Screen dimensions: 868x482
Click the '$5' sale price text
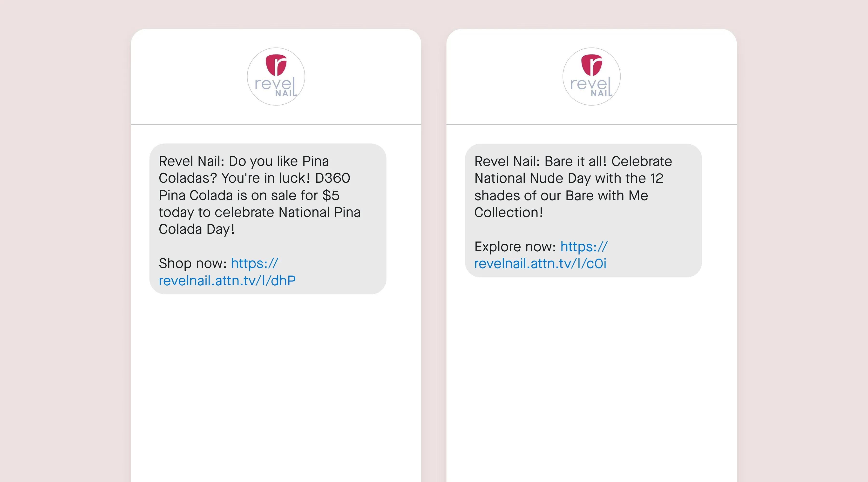click(331, 195)
